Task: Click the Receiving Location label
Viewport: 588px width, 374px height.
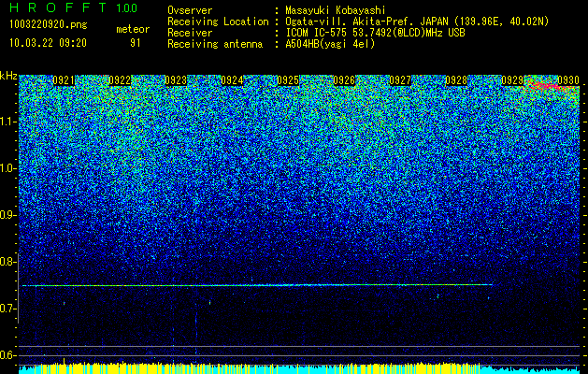Action: pyautogui.click(x=218, y=22)
